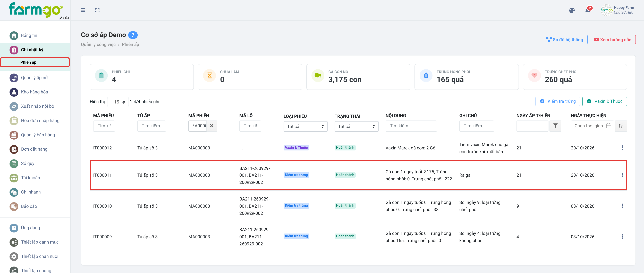Open the three-dot menu for IT000012
The image size is (644, 273).
click(622, 148)
